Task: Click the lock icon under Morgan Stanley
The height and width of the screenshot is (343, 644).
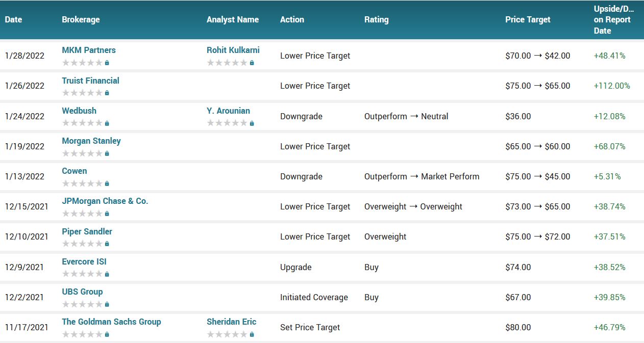Action: pyautogui.click(x=107, y=153)
